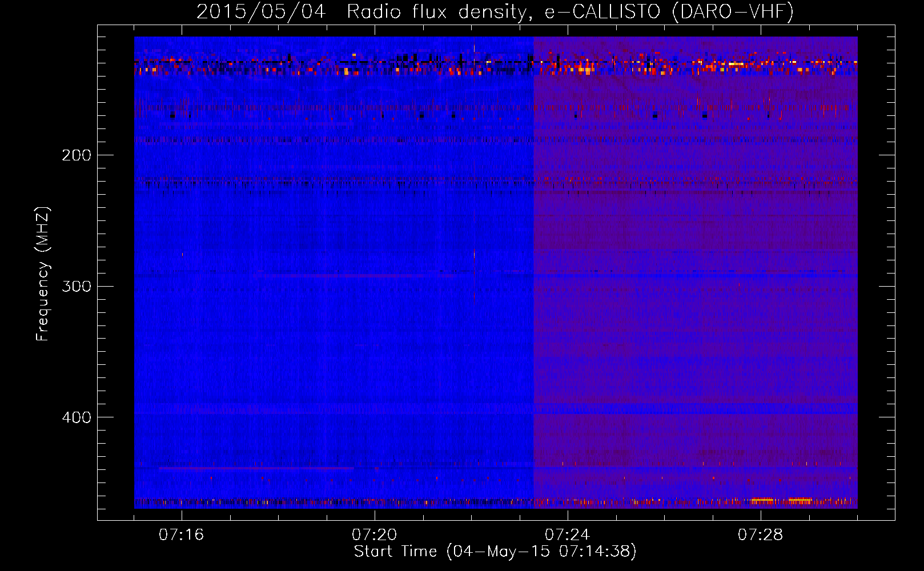Click the 07:28 time tick label
This screenshot has height=571, width=924.
(x=760, y=535)
